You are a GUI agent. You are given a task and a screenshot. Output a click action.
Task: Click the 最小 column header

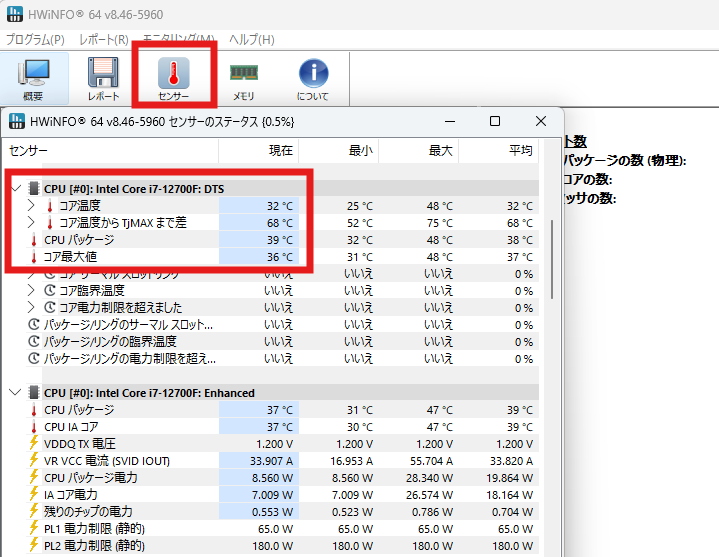coord(338,150)
